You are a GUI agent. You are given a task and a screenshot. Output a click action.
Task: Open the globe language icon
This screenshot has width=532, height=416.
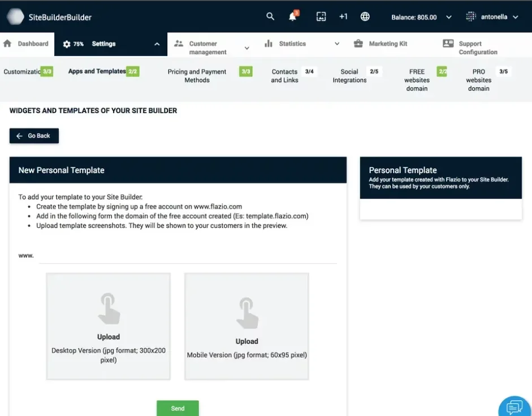click(x=365, y=16)
